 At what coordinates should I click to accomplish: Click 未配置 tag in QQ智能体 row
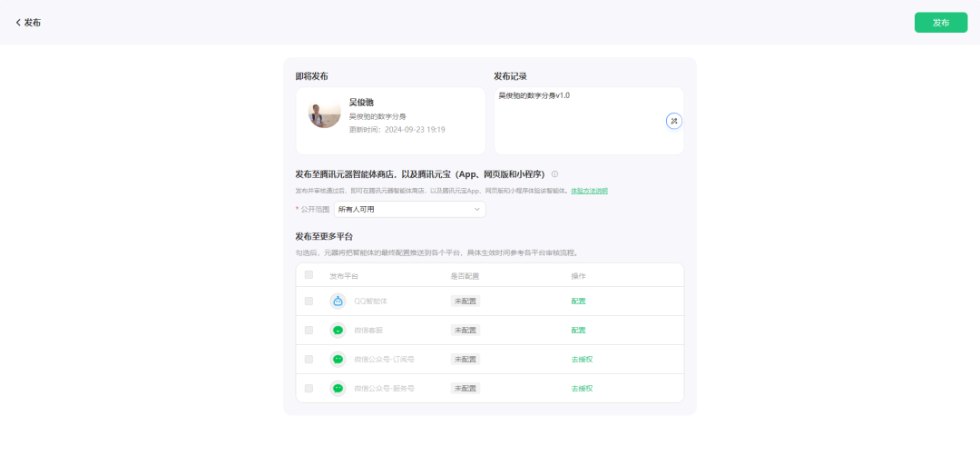point(465,301)
